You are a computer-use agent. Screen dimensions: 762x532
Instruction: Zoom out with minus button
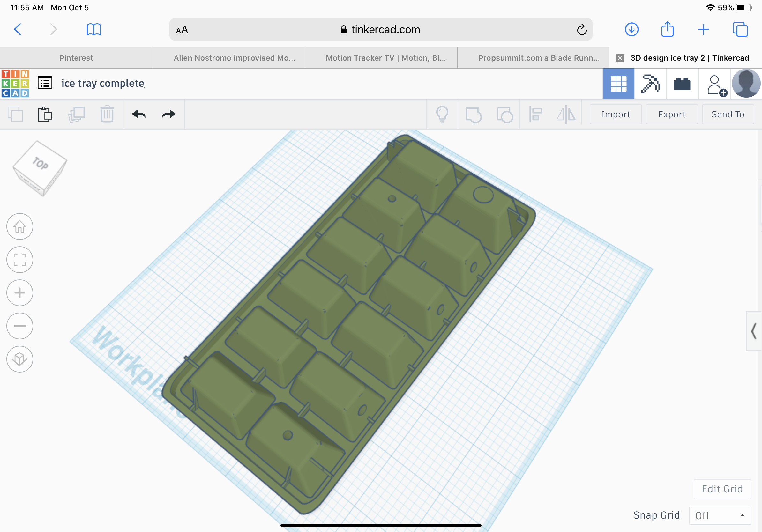tap(19, 326)
